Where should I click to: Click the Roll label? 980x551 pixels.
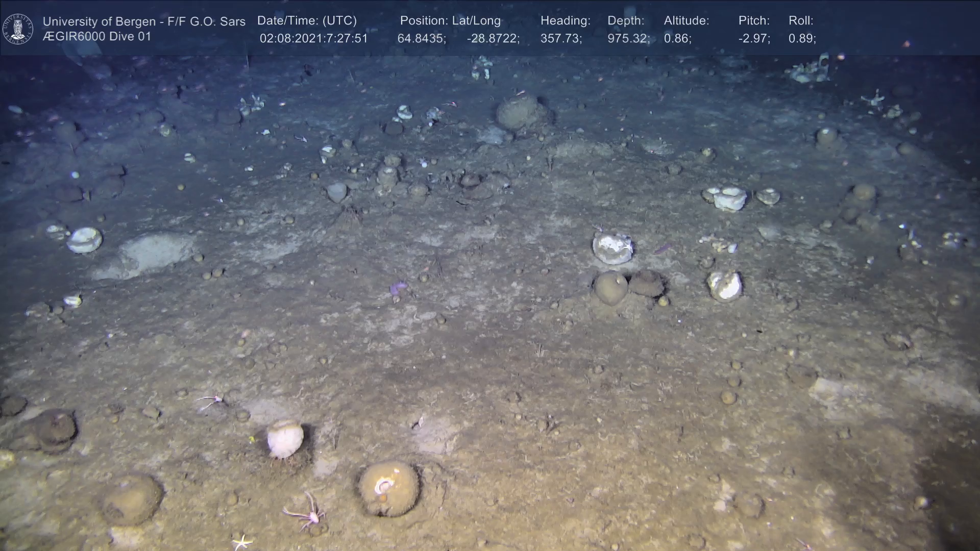point(800,21)
